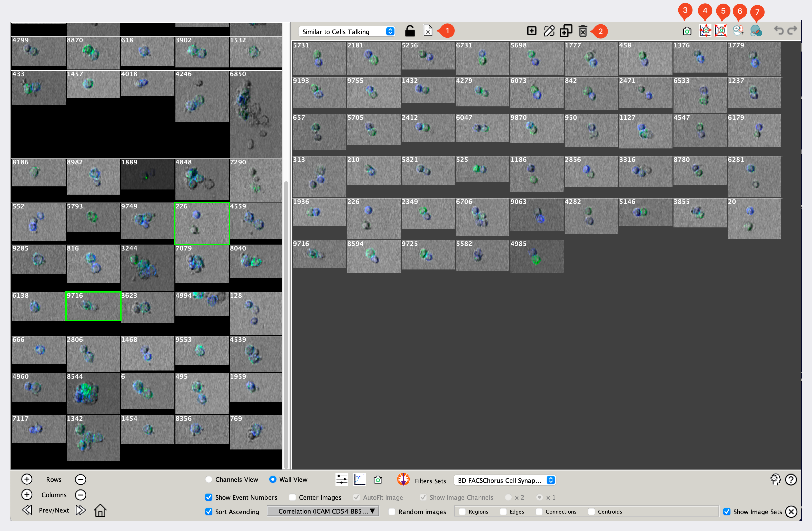Screen dimensions: 812x531
Task: Click the overlapping teal and red cells icon
Action: click(756, 31)
